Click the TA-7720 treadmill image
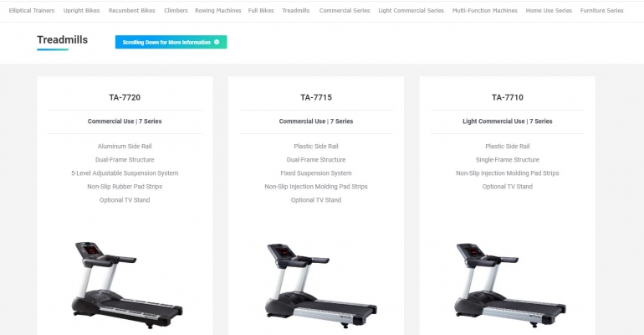 [127, 286]
